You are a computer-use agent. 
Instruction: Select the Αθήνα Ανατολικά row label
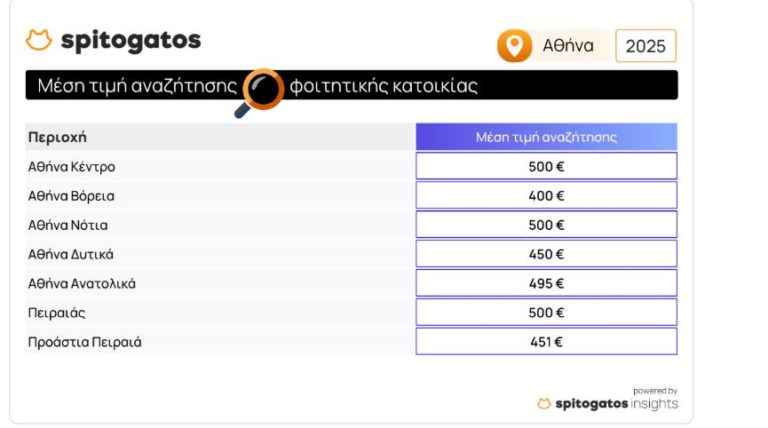(x=82, y=283)
